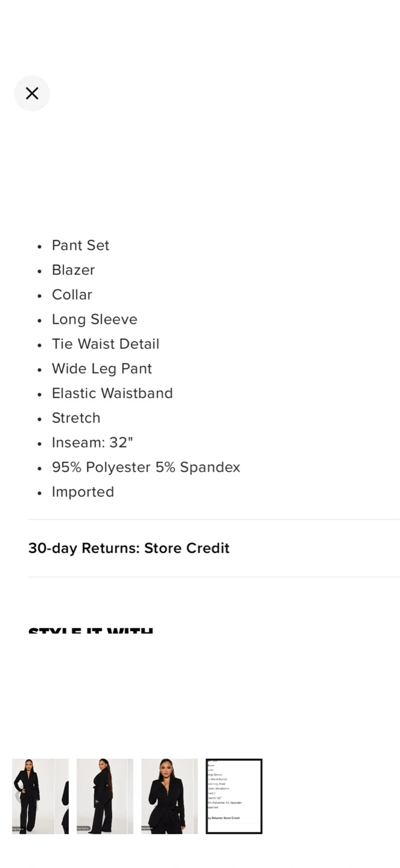Screen dimensions: 400x868
Task: Click the Elastic Waistband detail
Action: [x=112, y=394]
